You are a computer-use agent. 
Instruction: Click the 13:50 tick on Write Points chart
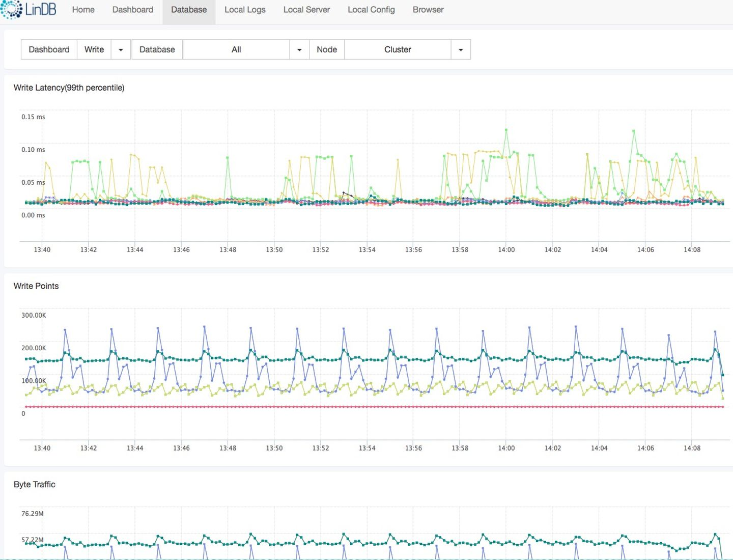(x=274, y=448)
